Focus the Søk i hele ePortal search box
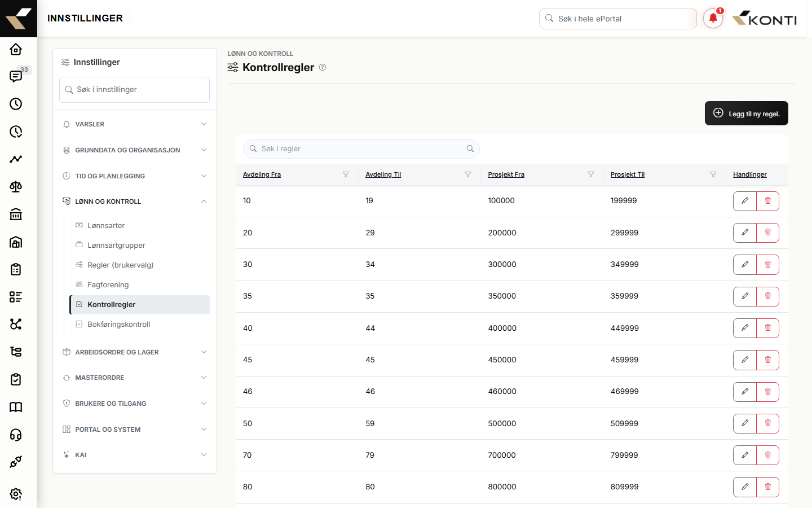Viewport: 812px width, 508px height. pos(618,19)
